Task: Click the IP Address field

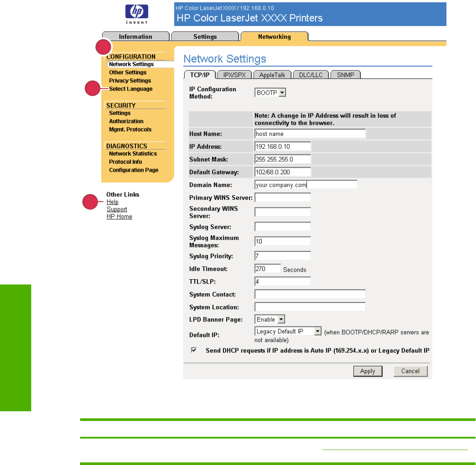Action: (282, 147)
